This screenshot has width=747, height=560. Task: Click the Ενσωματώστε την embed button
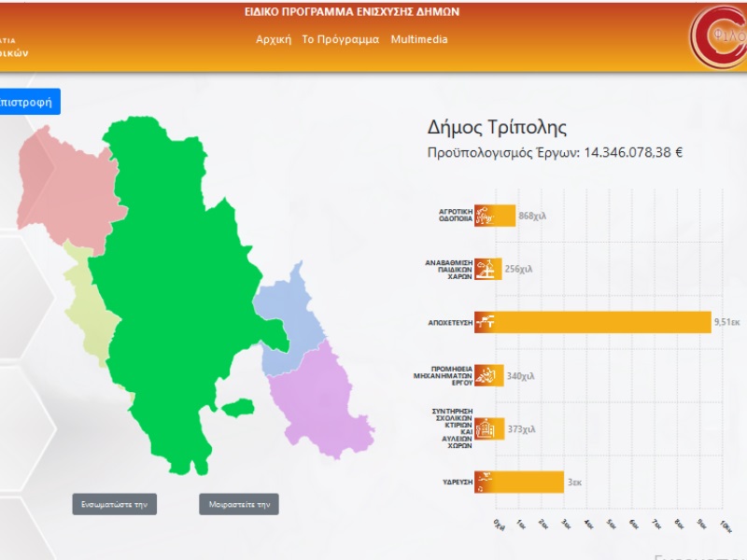pos(114,504)
